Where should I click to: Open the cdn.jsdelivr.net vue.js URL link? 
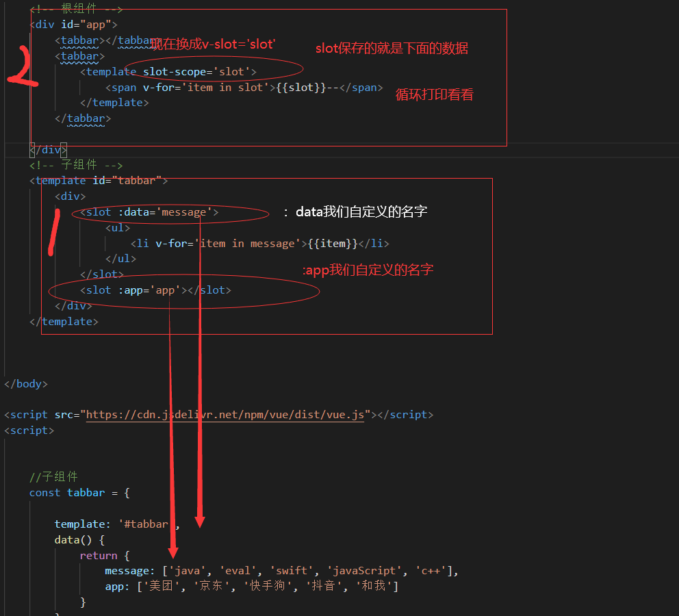(225, 415)
